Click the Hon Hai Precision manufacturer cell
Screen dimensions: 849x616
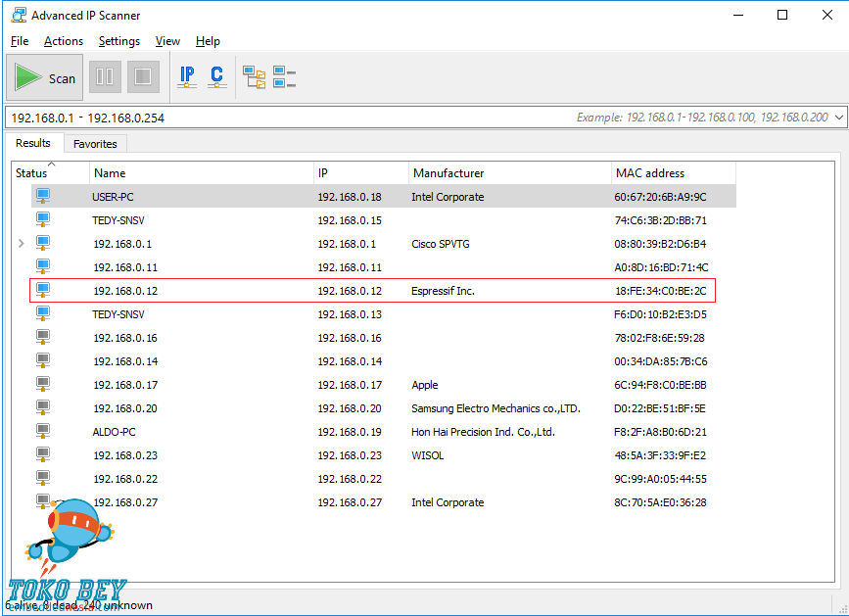[x=483, y=432]
